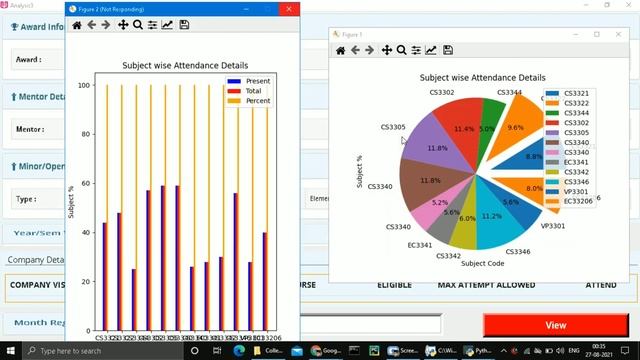Open the Mail app from taskbar
Screen dimensions: 640x360
(297, 351)
